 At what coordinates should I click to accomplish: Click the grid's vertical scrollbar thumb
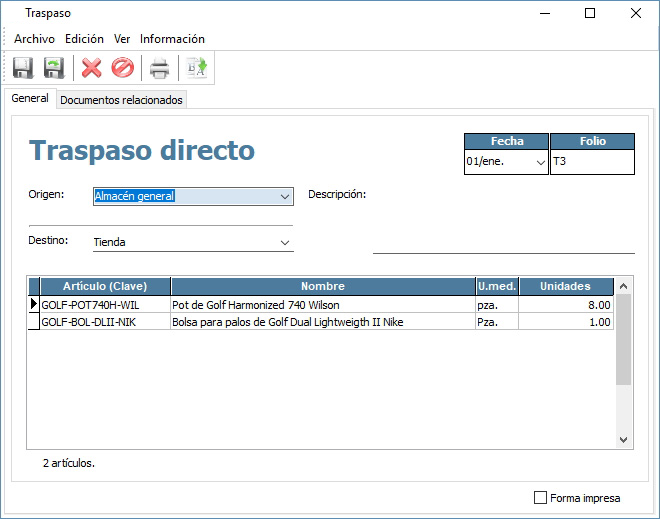coord(623,340)
